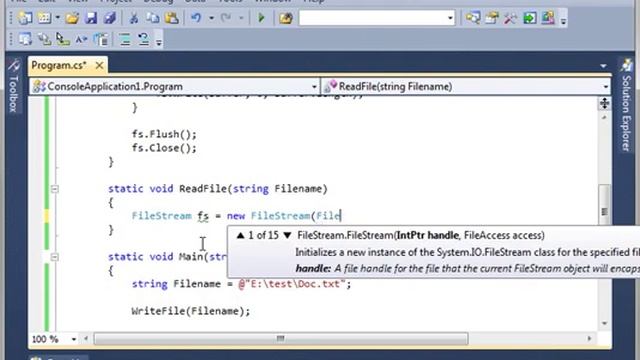Click the editor split window handle
The width and height of the screenshot is (640, 360).
coord(604,103)
